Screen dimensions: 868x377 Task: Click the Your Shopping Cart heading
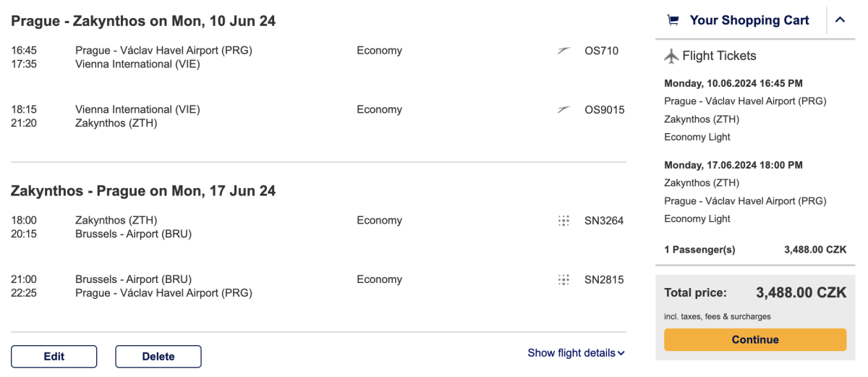[749, 20]
